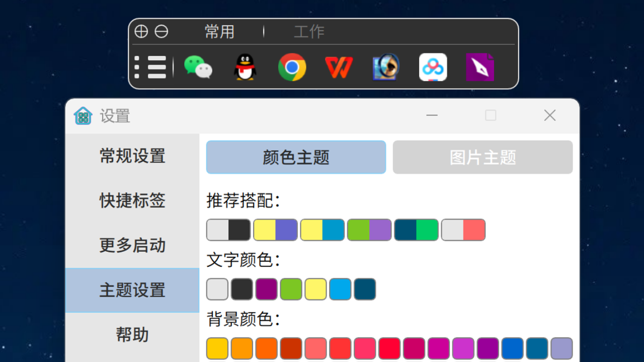644x362 pixels.
Task: Open WeChat from the launcher dock
Action: point(198,67)
